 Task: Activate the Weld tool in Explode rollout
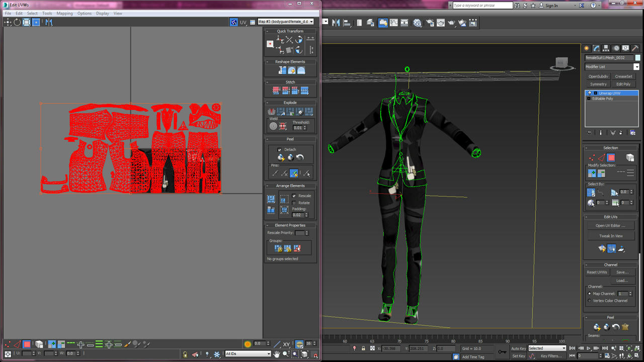(274, 126)
